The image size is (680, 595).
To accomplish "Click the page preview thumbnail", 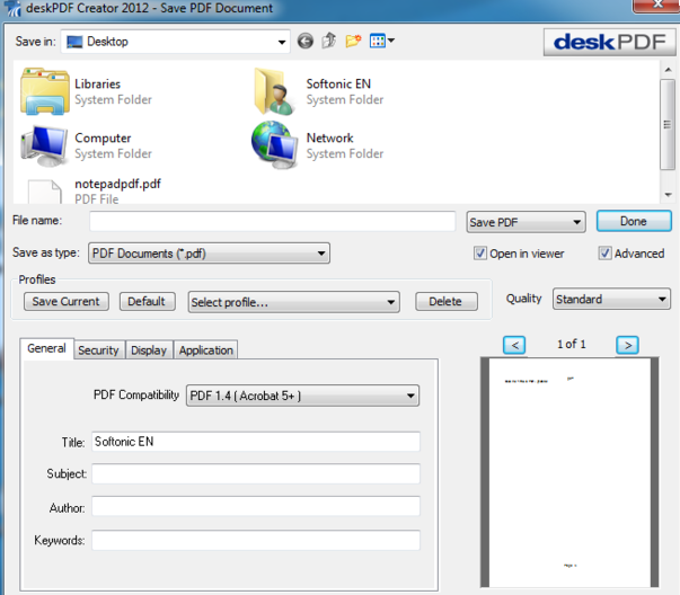I will pos(569,472).
